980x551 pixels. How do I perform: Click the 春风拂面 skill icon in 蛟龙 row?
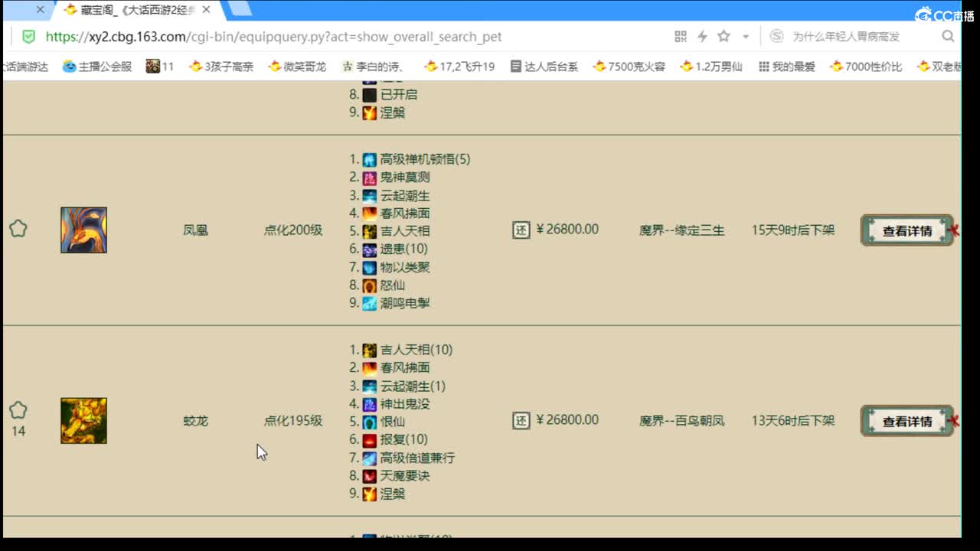click(x=370, y=368)
